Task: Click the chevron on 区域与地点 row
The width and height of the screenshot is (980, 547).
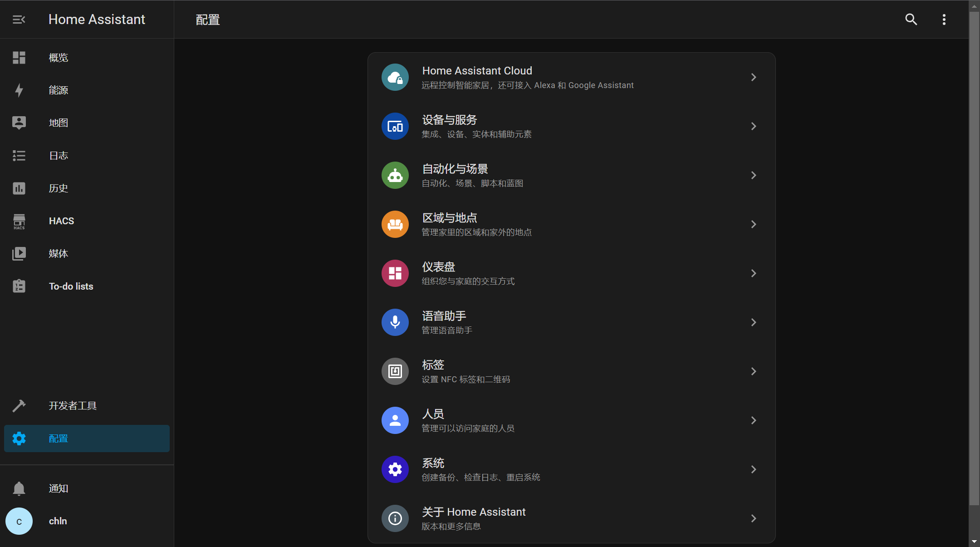Action: [x=754, y=224]
